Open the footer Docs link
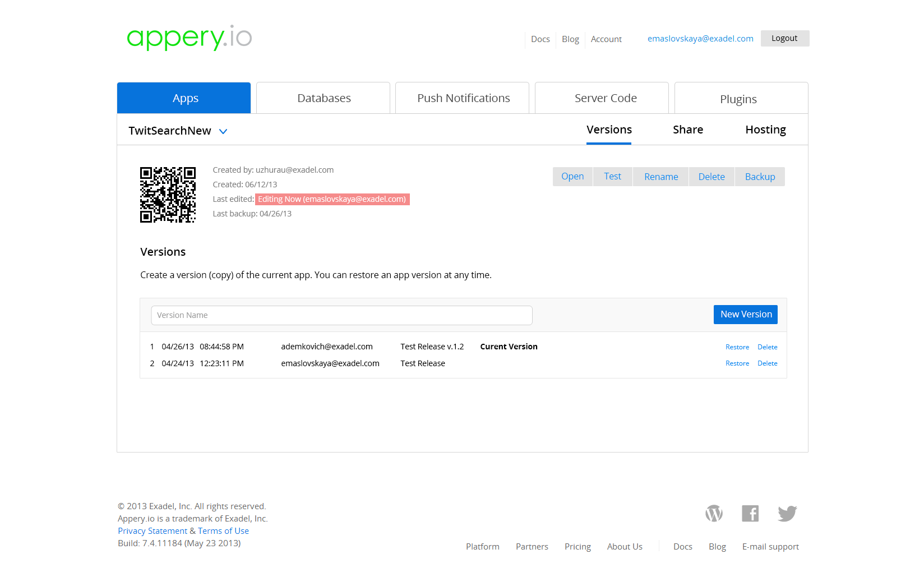This screenshot has height=586, width=924. tap(683, 547)
